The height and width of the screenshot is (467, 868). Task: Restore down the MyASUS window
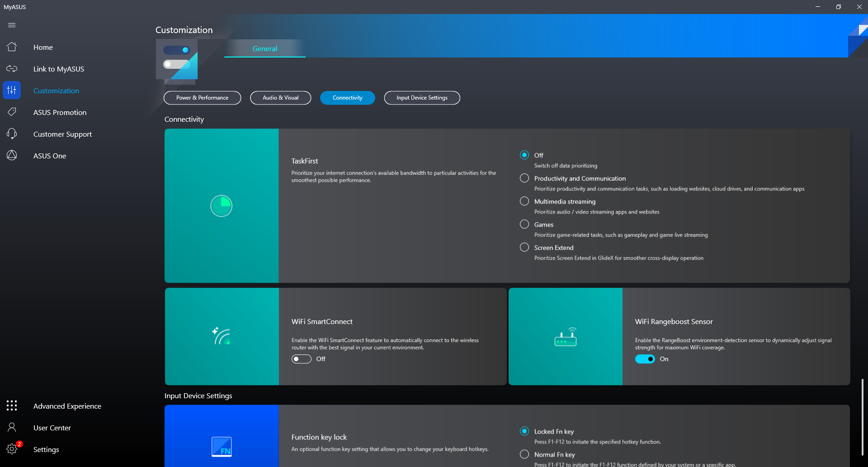point(839,7)
